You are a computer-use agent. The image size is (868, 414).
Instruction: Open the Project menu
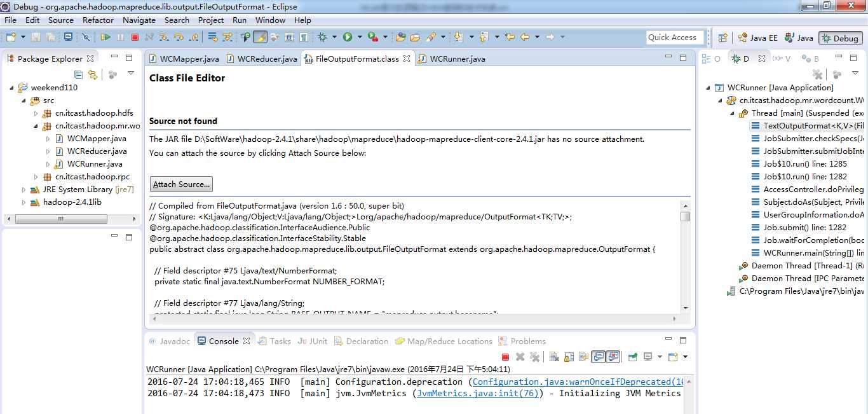point(211,20)
